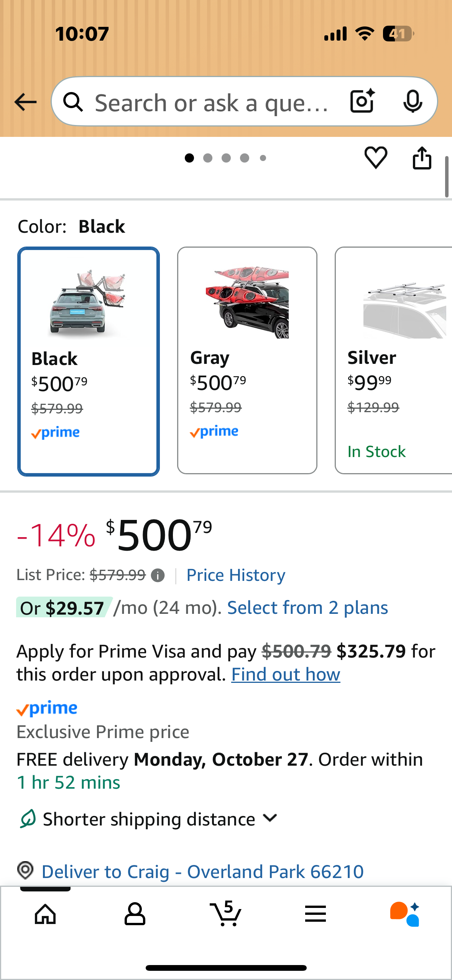Tap the search input field

pos(211,103)
